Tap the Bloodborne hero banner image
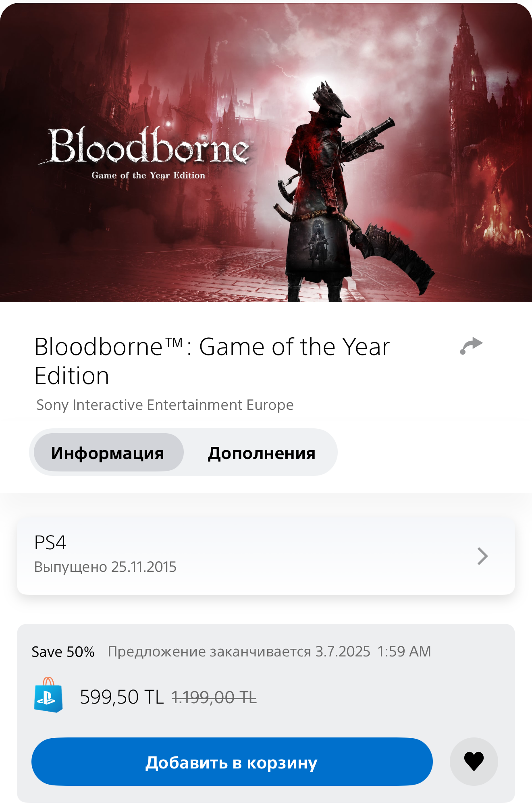Image resolution: width=532 pixels, height=812 pixels. 266,152
